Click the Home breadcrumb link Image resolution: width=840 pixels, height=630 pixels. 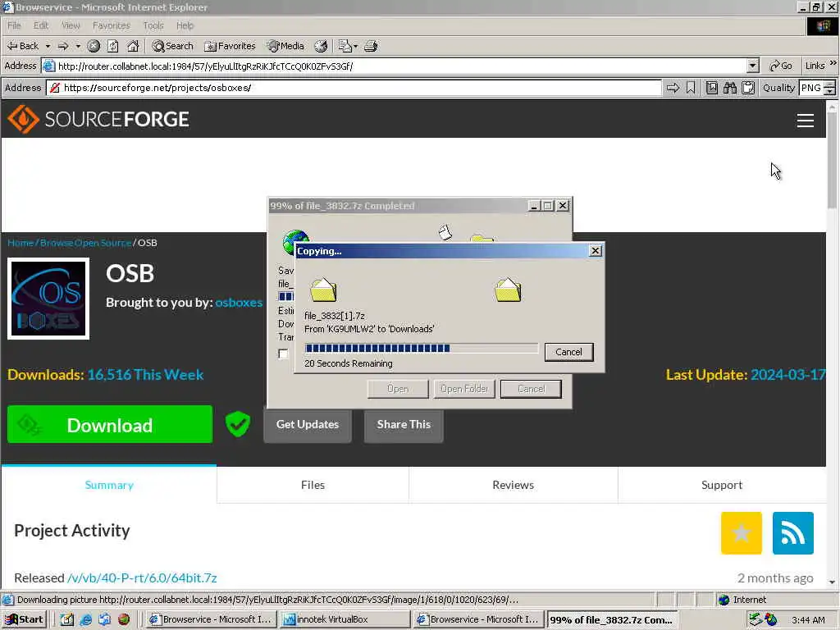coord(21,243)
